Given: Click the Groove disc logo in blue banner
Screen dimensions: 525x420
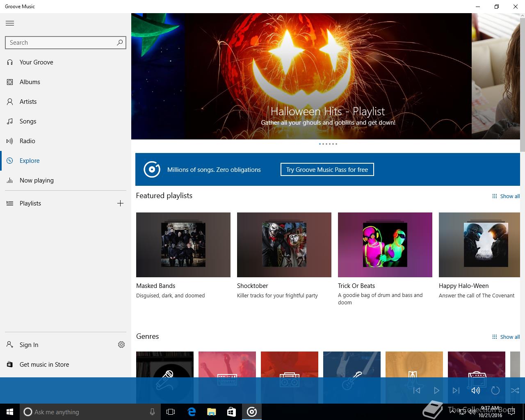Looking at the screenshot, I should coord(152,169).
